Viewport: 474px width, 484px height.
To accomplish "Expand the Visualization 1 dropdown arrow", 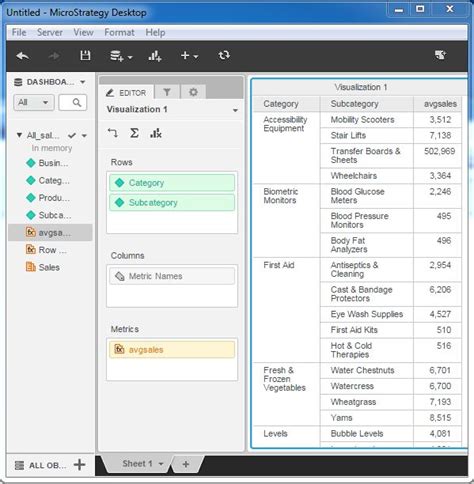I will click(x=235, y=110).
